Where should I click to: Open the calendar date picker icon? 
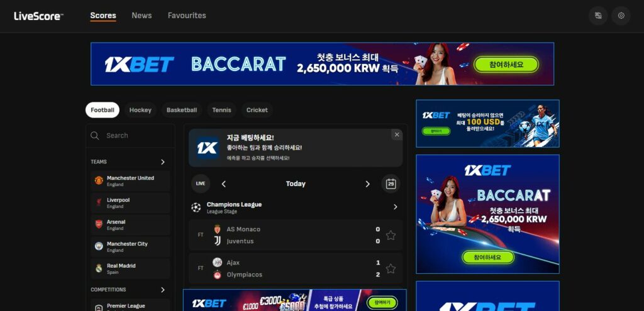[x=391, y=183]
